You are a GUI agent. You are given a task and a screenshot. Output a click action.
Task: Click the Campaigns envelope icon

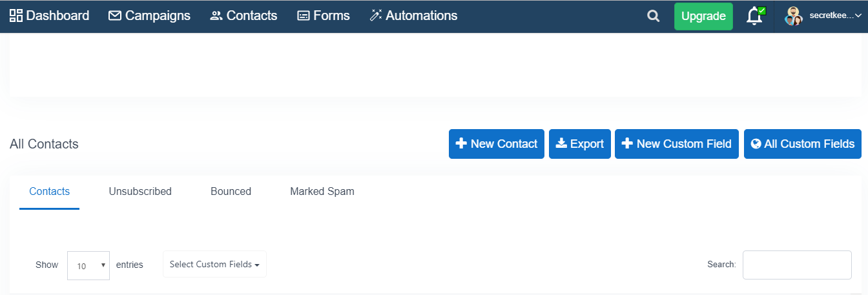tap(115, 15)
